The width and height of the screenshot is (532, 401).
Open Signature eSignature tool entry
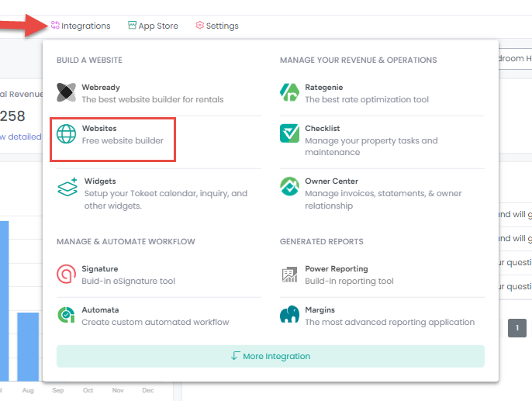[159, 275]
